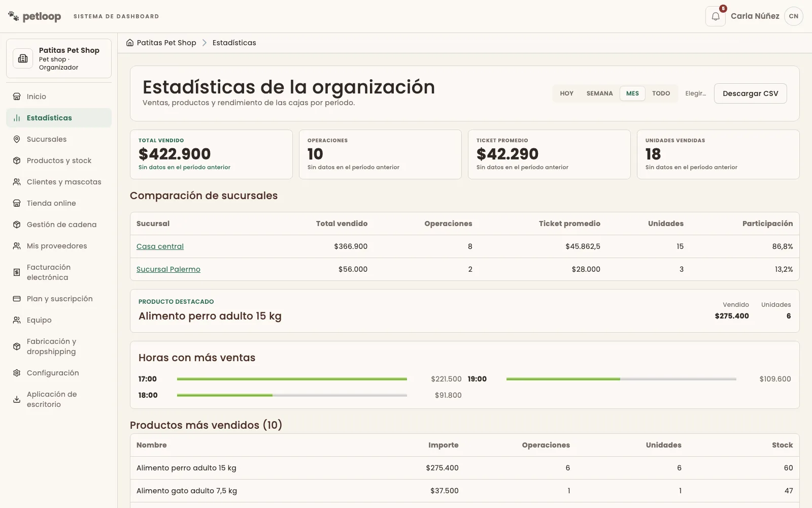Click the Facturación electrónica invoice icon
The height and width of the screenshot is (508, 812).
(17, 272)
